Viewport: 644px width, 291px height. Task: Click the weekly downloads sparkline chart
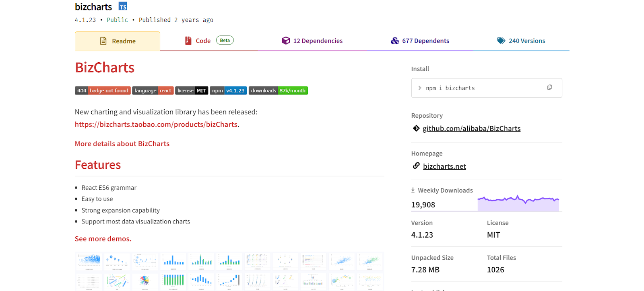518,203
